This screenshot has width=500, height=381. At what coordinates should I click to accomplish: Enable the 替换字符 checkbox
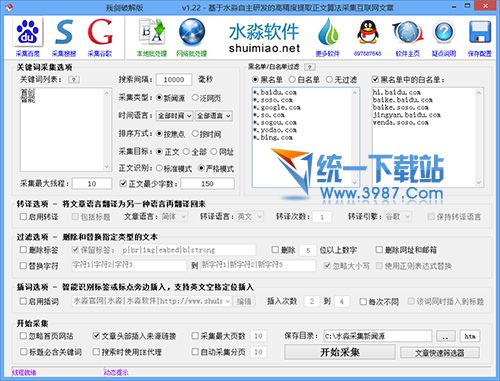(x=23, y=266)
